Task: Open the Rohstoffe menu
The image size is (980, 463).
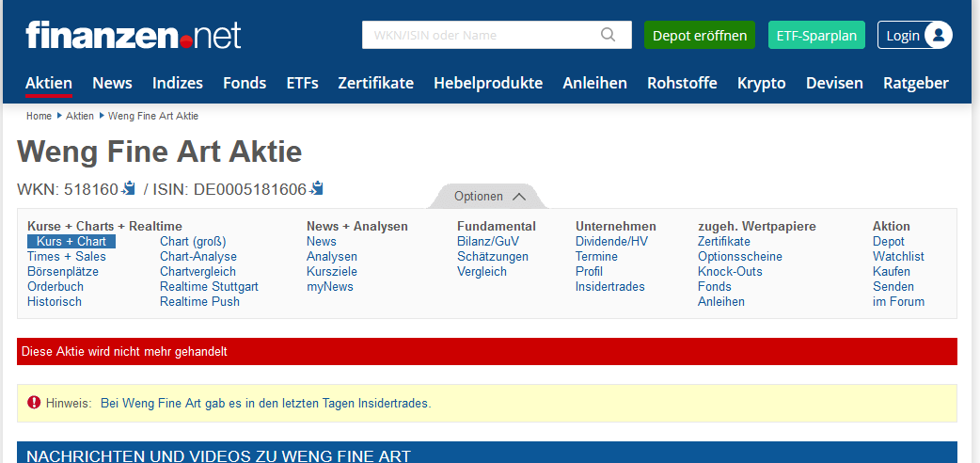Action: 682,83
